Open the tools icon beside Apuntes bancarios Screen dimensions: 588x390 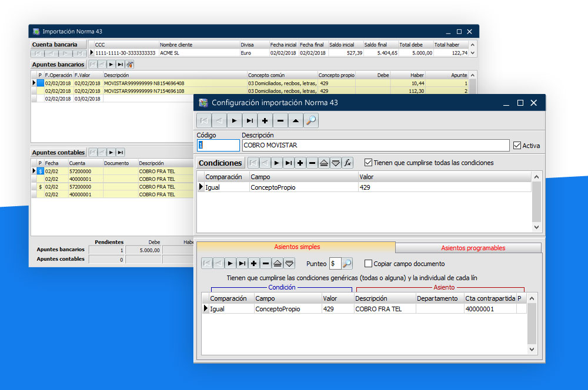click(130, 64)
